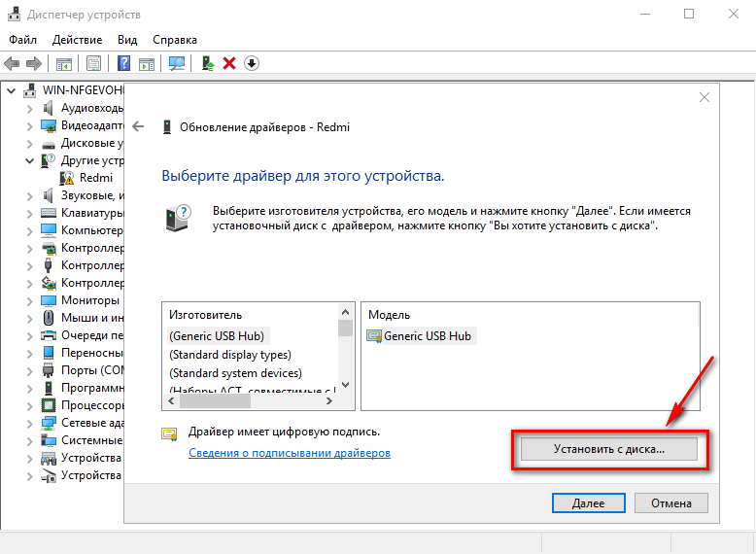Expand the Процессоры category
Image resolution: width=756 pixels, height=554 pixels.
30,405
